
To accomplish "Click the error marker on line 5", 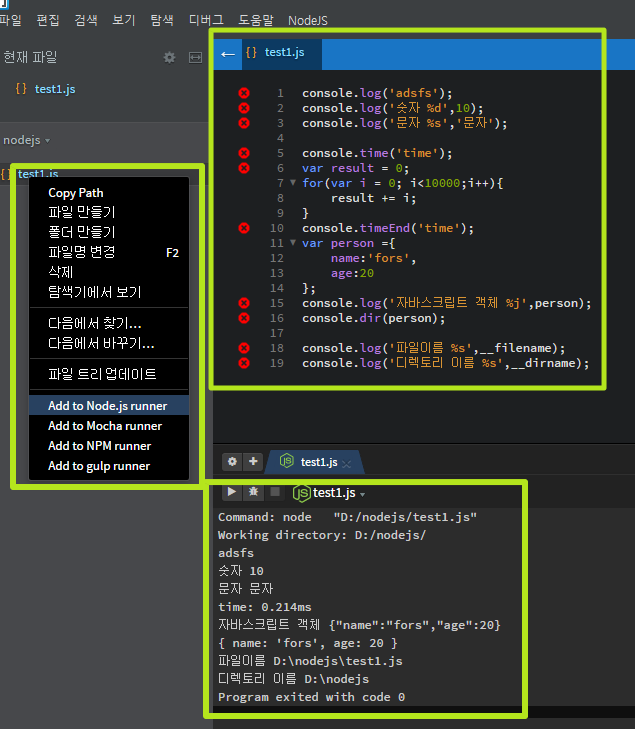I will point(244,153).
